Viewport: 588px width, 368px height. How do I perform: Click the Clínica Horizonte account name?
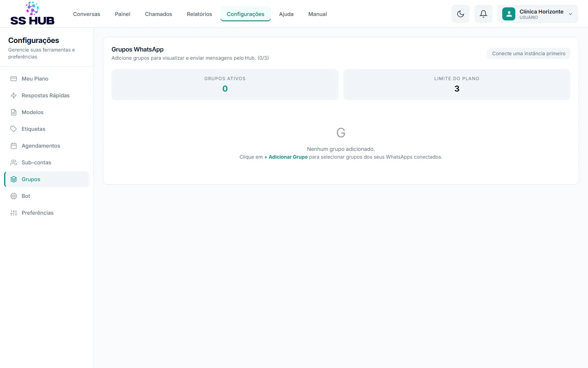(x=541, y=11)
